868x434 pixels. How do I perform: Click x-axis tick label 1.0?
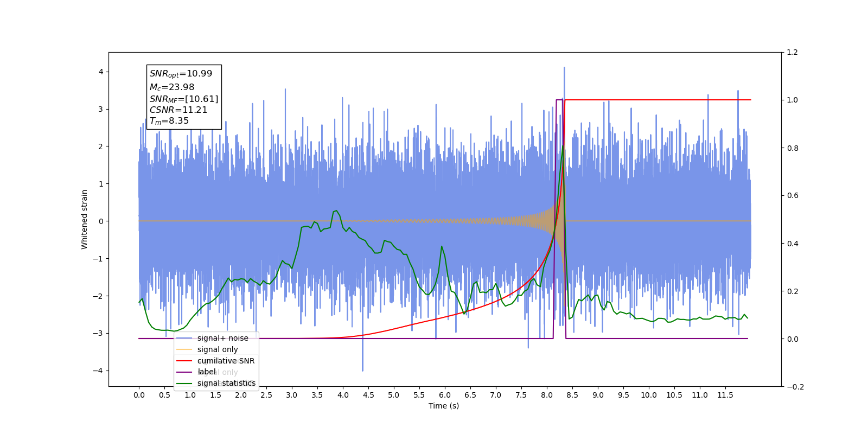[x=190, y=395]
